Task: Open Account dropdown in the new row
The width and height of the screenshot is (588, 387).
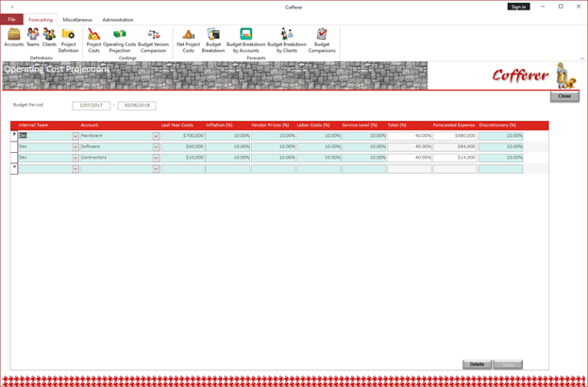Action: point(156,169)
